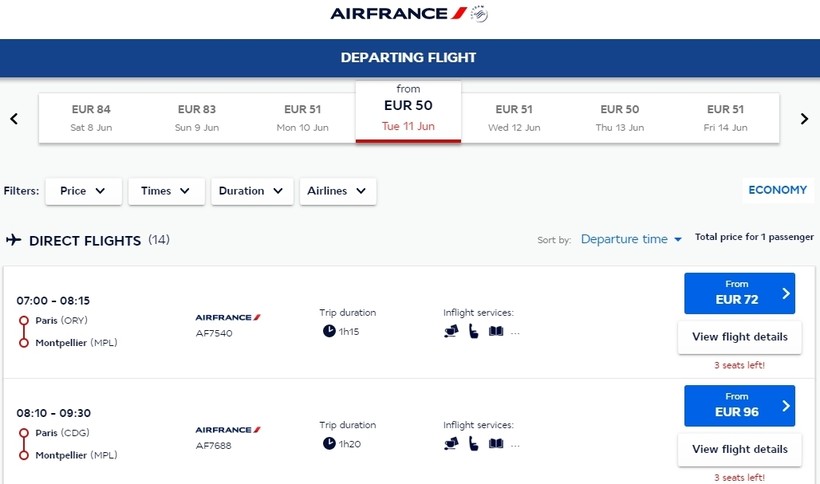Select the EUR 72 fare for 07:00 flight
This screenshot has width=820, height=484.
coord(739,293)
